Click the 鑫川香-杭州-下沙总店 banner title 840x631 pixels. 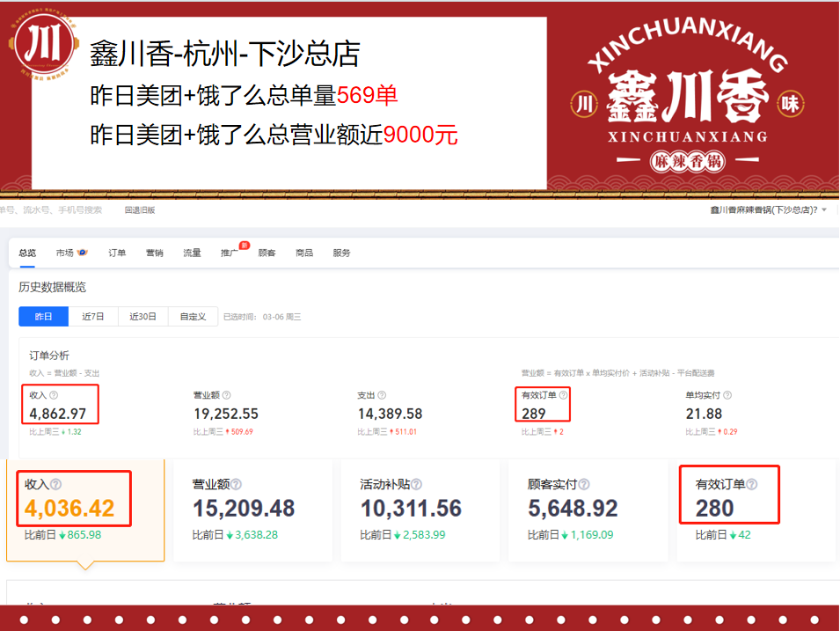[x=224, y=55]
